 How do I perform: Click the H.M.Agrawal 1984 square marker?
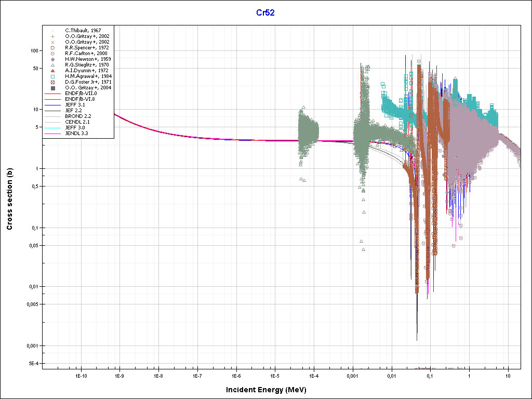coord(53,76)
